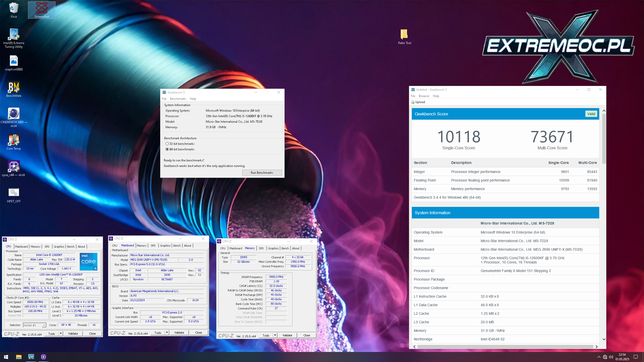Expand Tools dropdown arrow in CPU-Z Memory window

click(x=275, y=335)
